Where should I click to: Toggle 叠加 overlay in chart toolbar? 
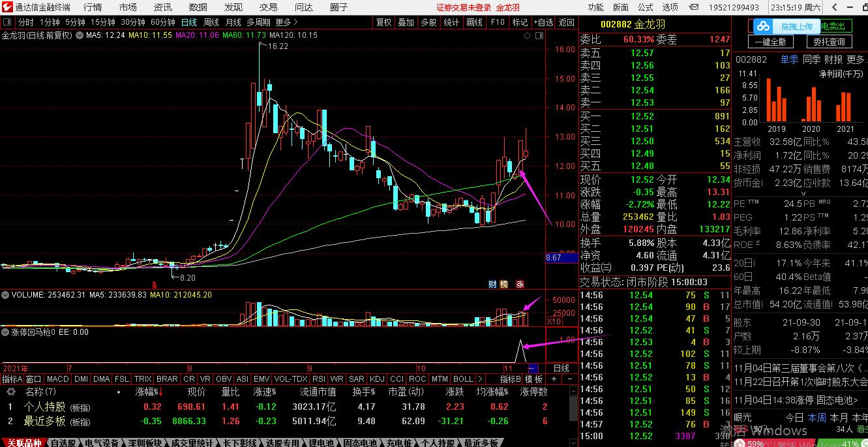pos(406,22)
